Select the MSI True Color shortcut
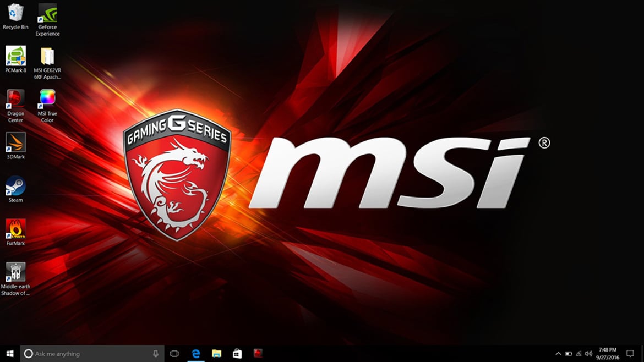Image resolution: width=644 pixels, height=362 pixels. pyautogui.click(x=47, y=106)
